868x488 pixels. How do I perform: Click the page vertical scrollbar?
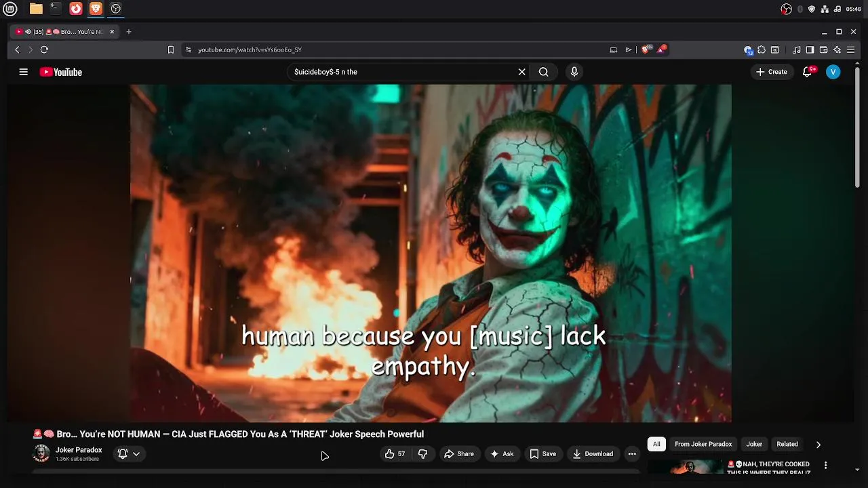[x=858, y=127]
